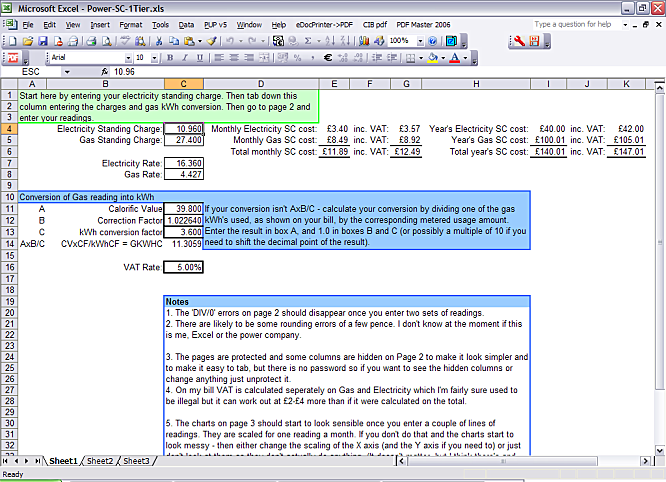
Task: Click the vertical scrollbar down arrow
Action: [659, 450]
